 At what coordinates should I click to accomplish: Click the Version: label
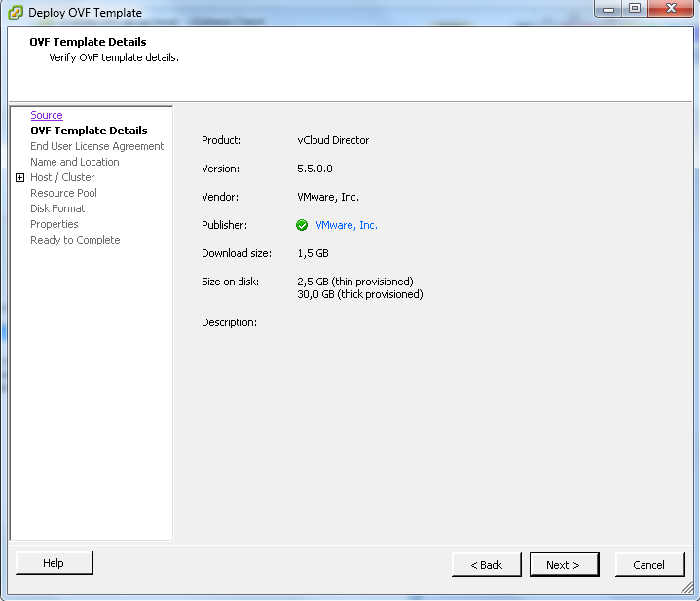[x=221, y=169]
